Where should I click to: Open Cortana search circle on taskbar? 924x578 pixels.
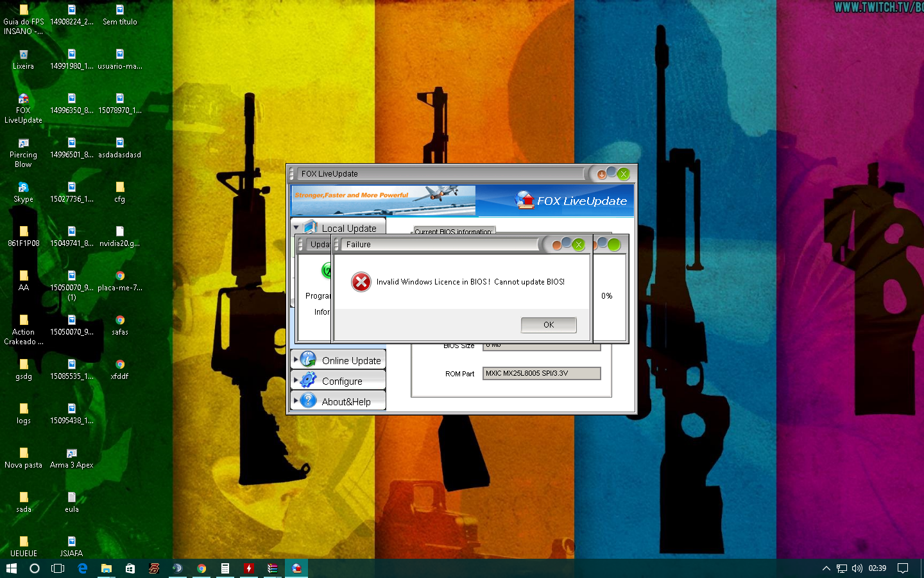(x=35, y=568)
